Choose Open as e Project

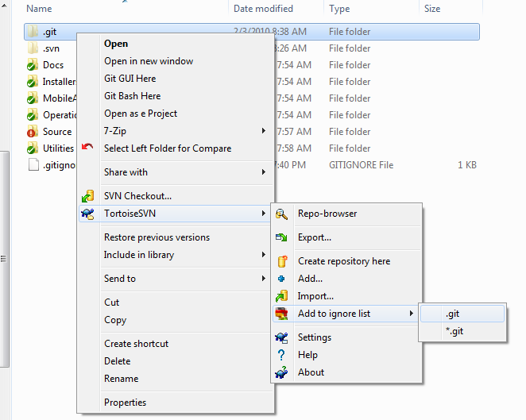[x=176, y=114]
